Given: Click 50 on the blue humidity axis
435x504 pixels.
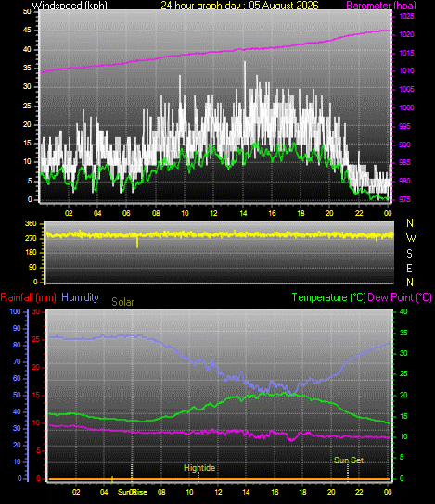Looking at the screenshot, I should (x=17, y=395).
